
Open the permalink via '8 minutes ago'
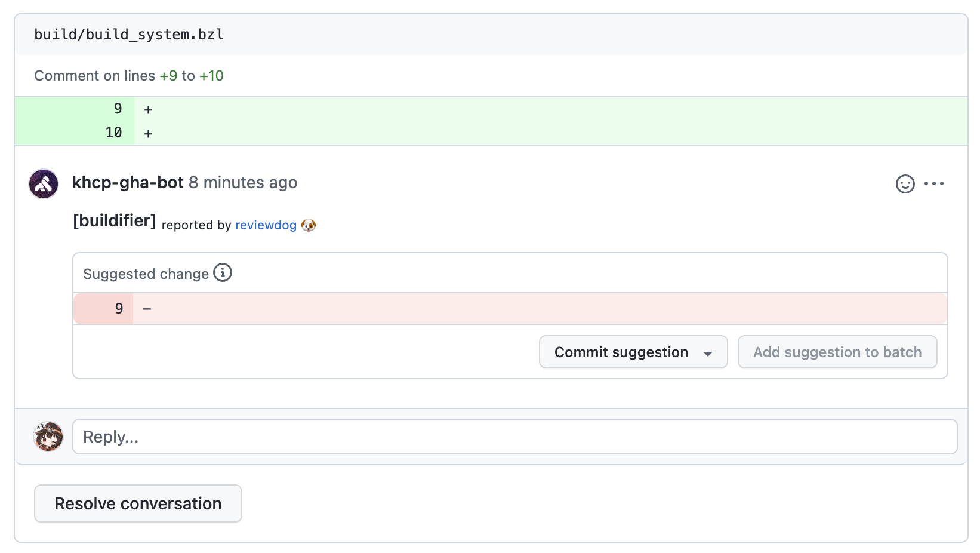tap(243, 183)
